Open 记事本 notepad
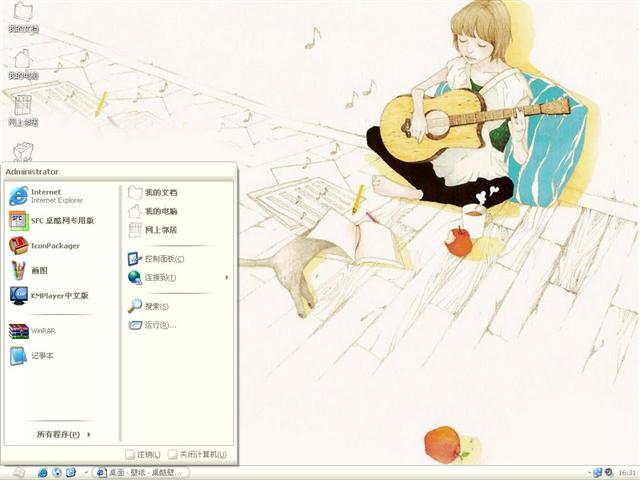 pyautogui.click(x=62, y=356)
